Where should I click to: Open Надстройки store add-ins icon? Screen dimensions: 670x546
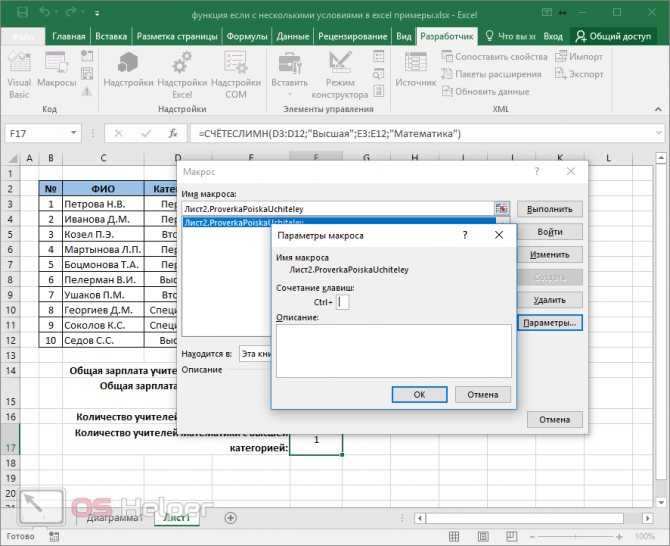pos(128,70)
